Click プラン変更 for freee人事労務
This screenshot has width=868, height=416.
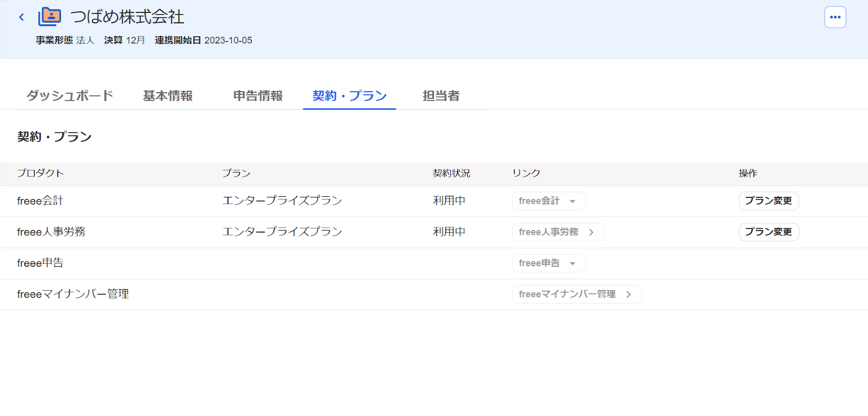[x=769, y=232]
